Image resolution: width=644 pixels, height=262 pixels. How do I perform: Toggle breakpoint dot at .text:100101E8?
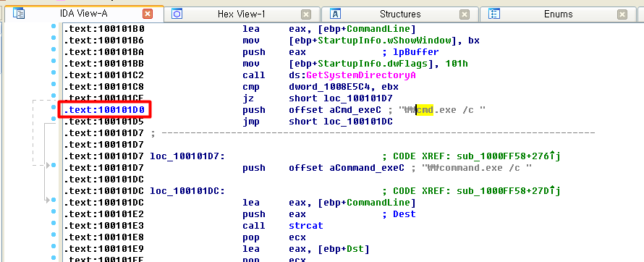click(x=54, y=234)
